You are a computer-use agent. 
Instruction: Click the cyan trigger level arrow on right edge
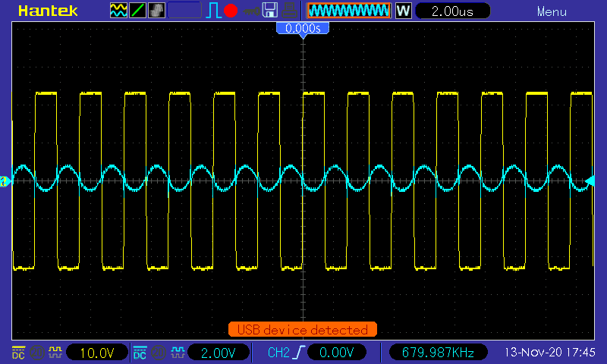590,181
